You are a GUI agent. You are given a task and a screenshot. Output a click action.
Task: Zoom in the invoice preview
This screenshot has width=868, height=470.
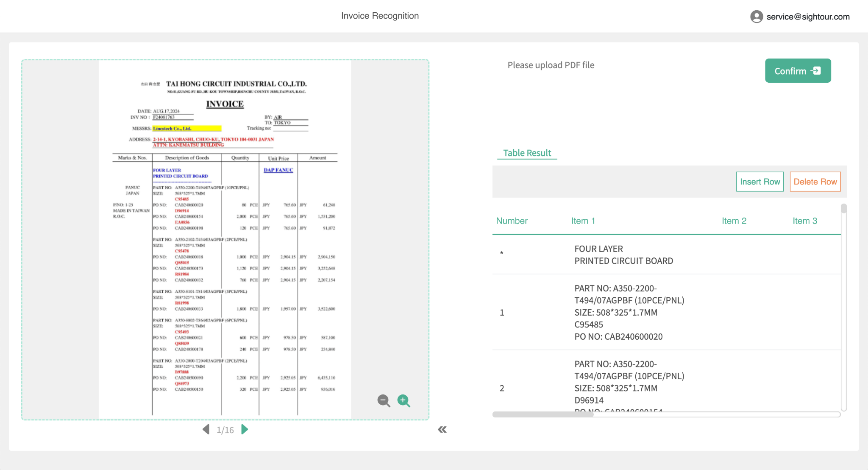(x=404, y=400)
